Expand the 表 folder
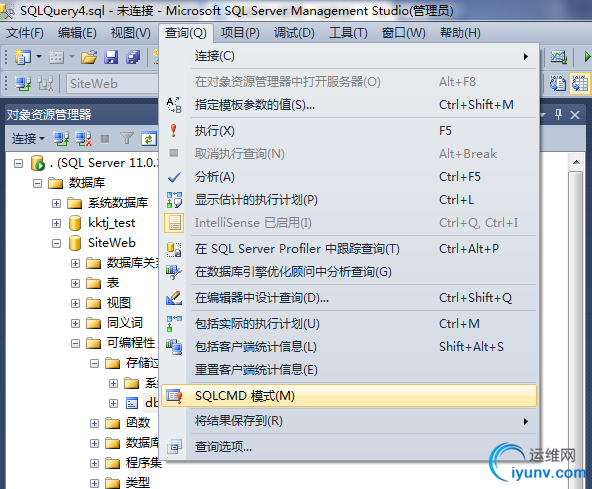 click(76, 283)
